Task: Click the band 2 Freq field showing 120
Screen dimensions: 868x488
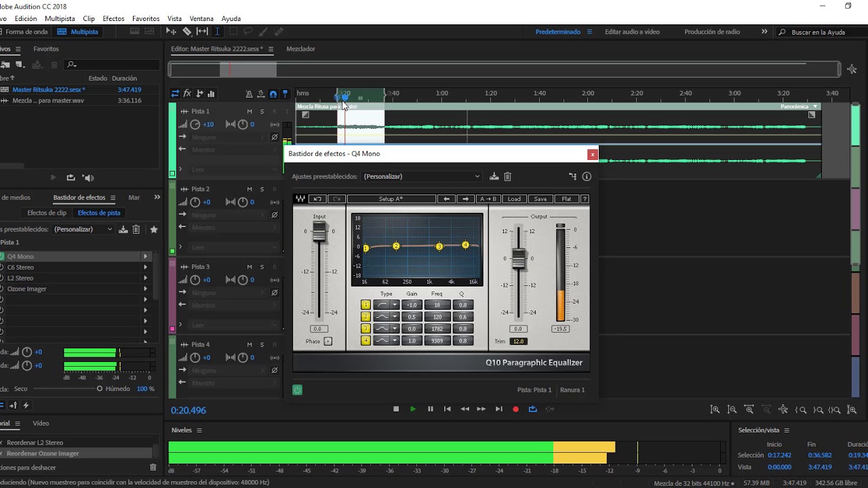Action: 437,317
